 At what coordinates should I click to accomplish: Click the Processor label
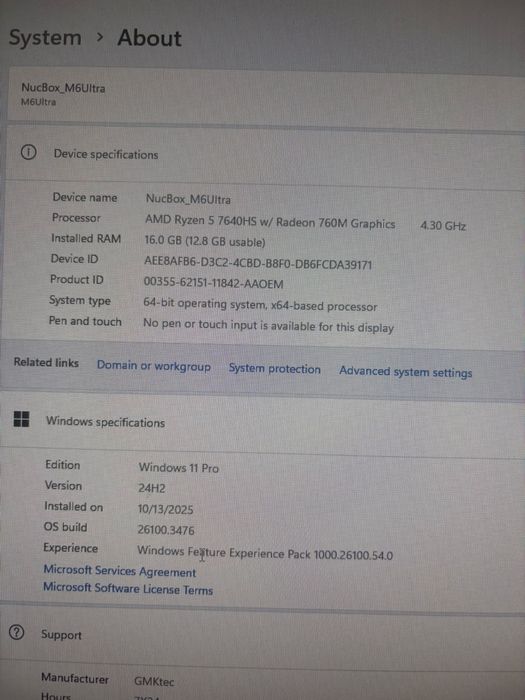[76, 218]
